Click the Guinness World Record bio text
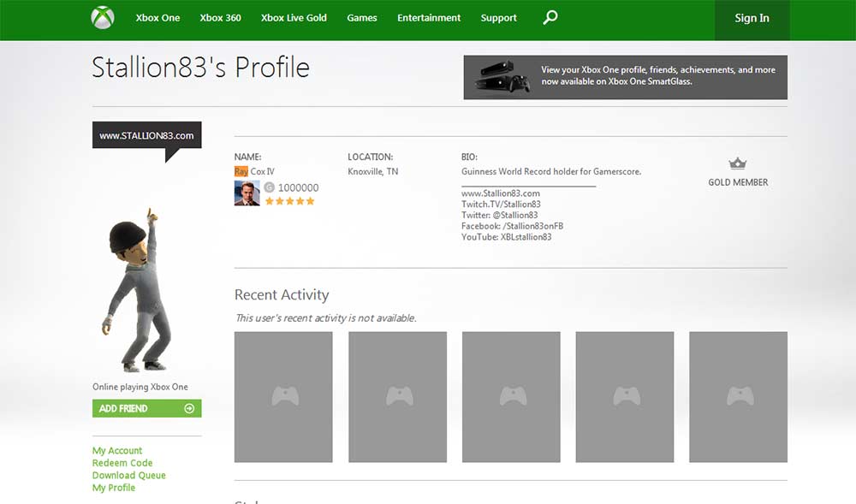This screenshot has height=504, width=856. pyautogui.click(x=551, y=171)
